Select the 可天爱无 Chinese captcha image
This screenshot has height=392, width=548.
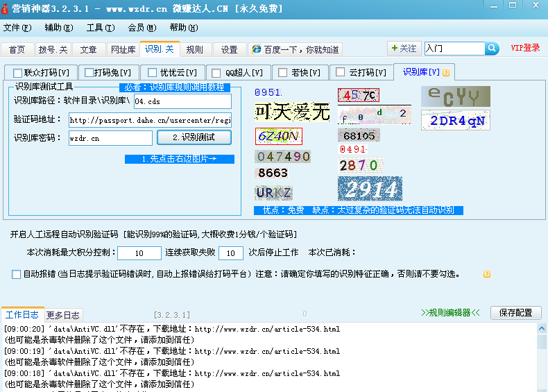pos(292,112)
